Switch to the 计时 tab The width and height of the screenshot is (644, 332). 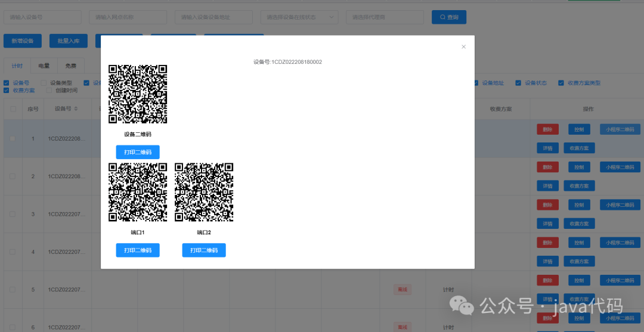(17, 66)
